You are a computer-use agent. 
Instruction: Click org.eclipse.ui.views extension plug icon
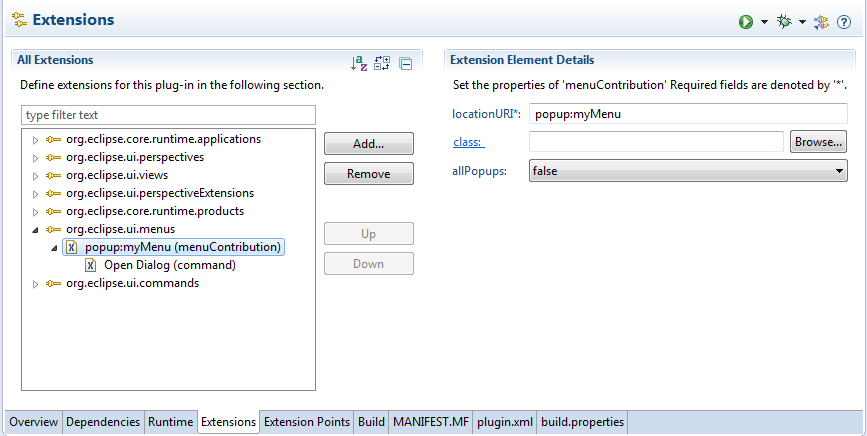tap(53, 175)
